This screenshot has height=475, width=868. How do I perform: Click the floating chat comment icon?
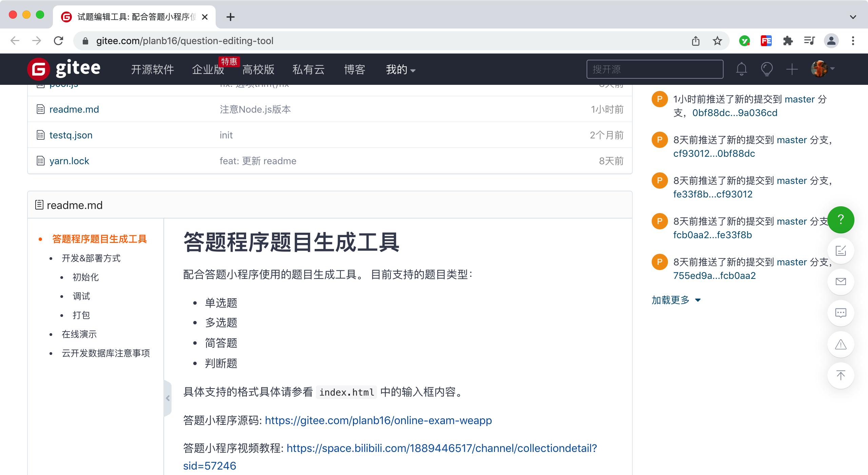[841, 313]
